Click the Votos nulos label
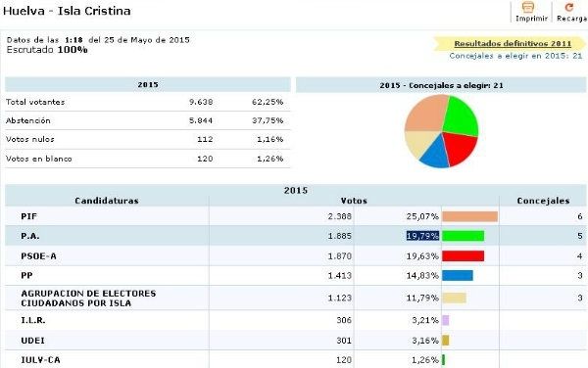This screenshot has width=588, height=368. coord(30,139)
